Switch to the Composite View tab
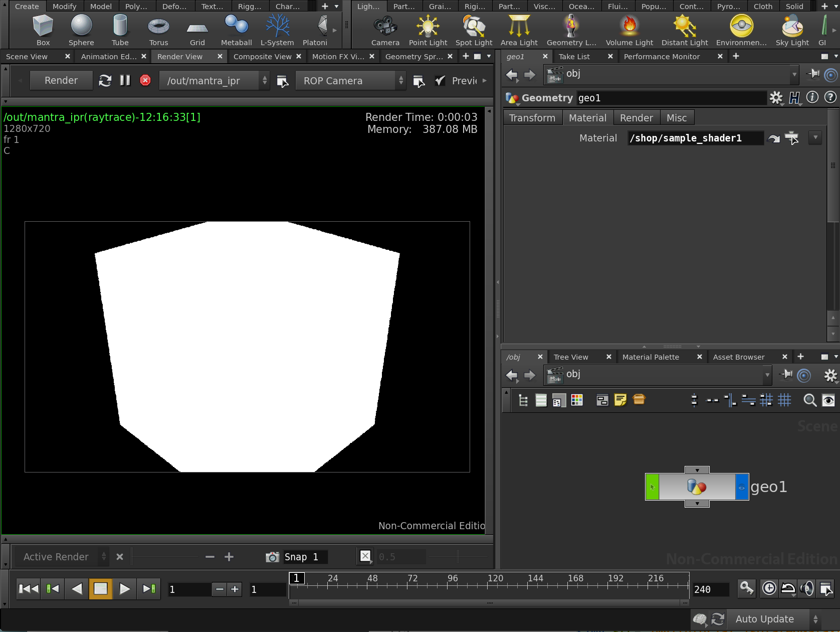The image size is (840, 632). [262, 57]
